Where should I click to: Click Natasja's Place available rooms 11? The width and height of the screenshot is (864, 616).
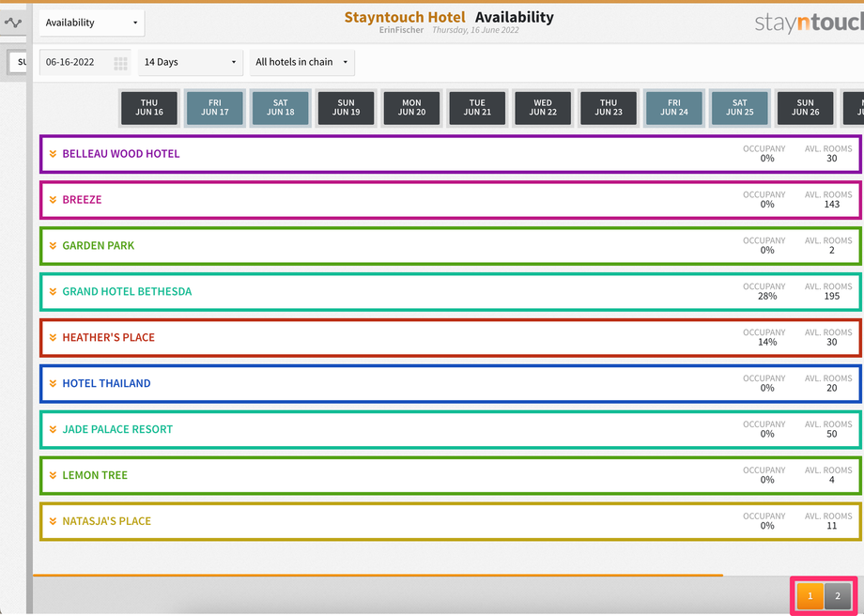(831, 526)
